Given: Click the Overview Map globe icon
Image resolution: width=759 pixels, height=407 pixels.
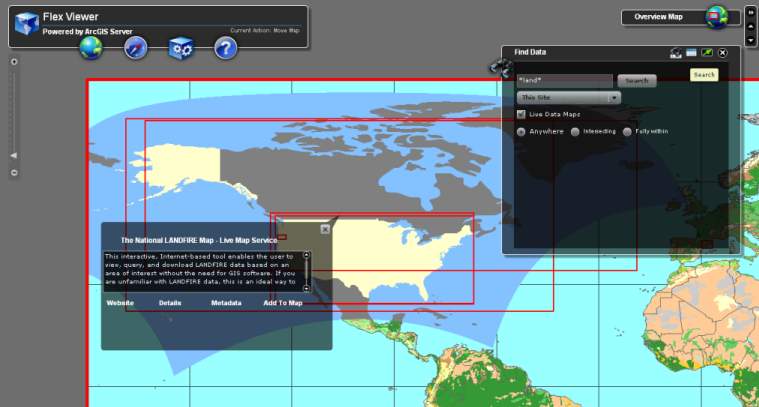Looking at the screenshot, I should pyautogui.click(x=716, y=17).
